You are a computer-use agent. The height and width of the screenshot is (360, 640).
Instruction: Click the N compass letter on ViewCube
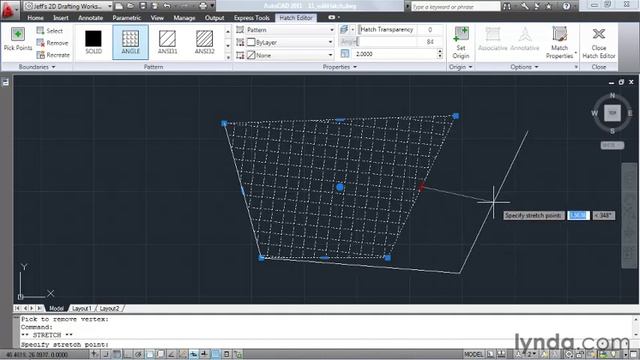612,96
